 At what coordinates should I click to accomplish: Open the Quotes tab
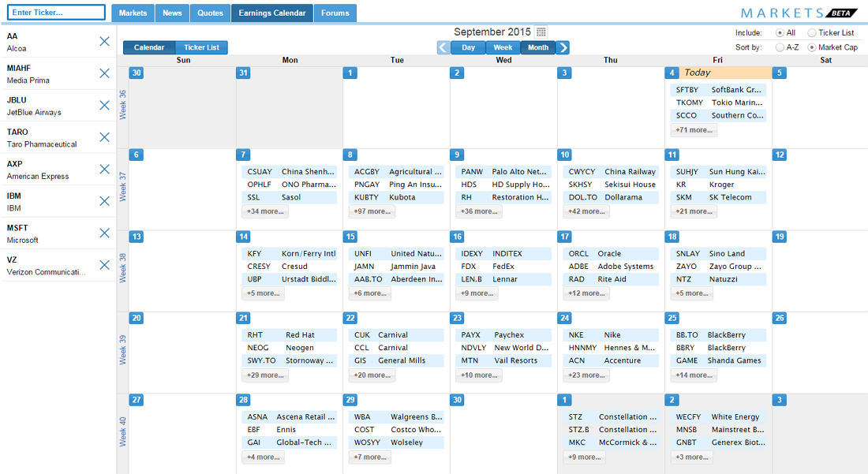coord(211,13)
